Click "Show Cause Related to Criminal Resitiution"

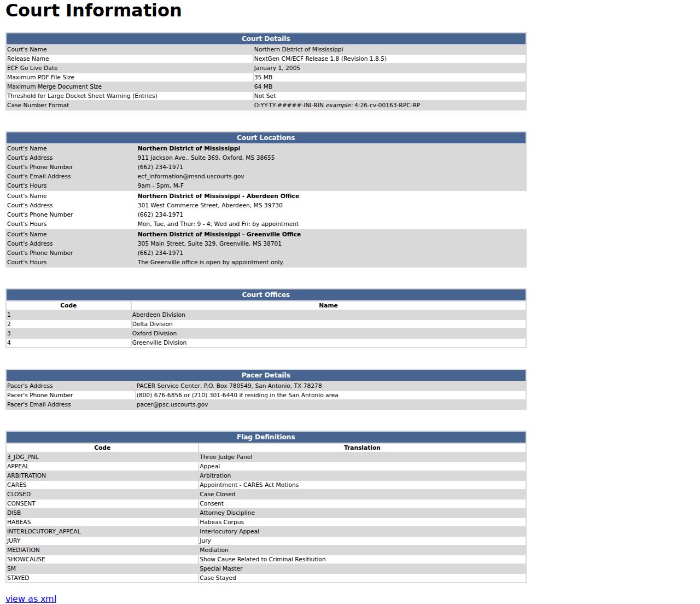pyautogui.click(x=262, y=559)
